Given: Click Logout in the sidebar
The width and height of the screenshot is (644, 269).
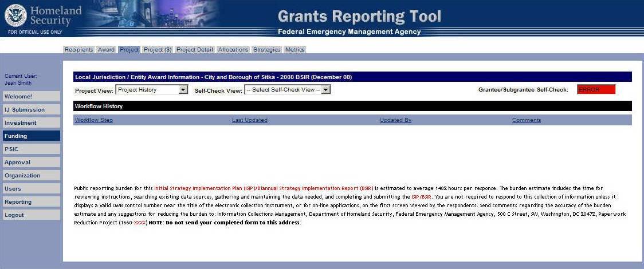Looking at the screenshot, I should click(x=31, y=215).
